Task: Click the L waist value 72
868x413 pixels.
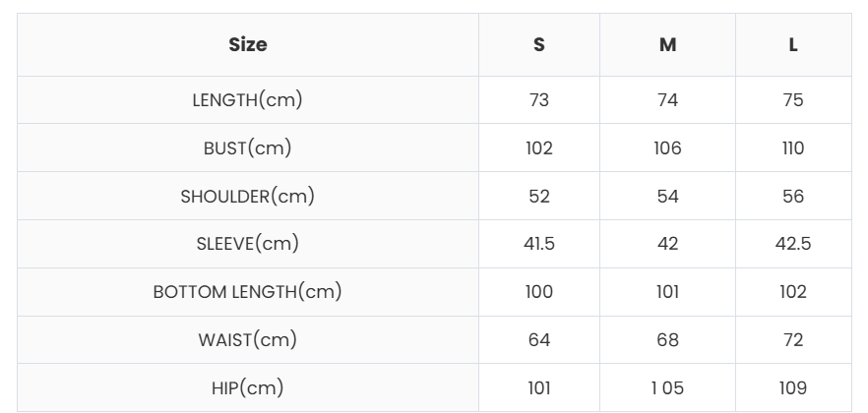Action: (792, 340)
